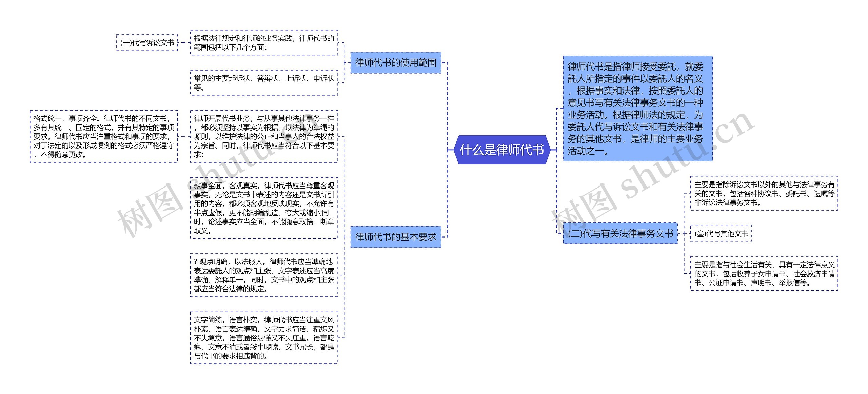
Task: Click the node starting 根据法律规定和律师的业务实践
Action: pyautogui.click(x=264, y=43)
